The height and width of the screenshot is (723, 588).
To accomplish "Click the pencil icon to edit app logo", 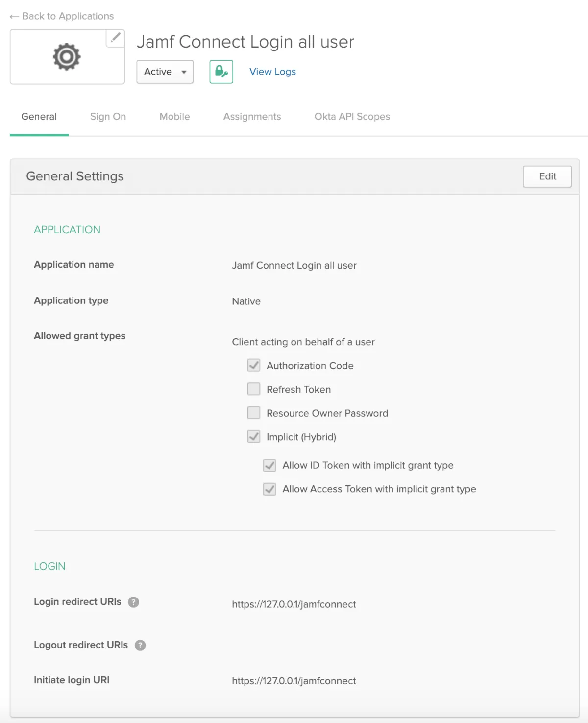I will pyautogui.click(x=115, y=38).
